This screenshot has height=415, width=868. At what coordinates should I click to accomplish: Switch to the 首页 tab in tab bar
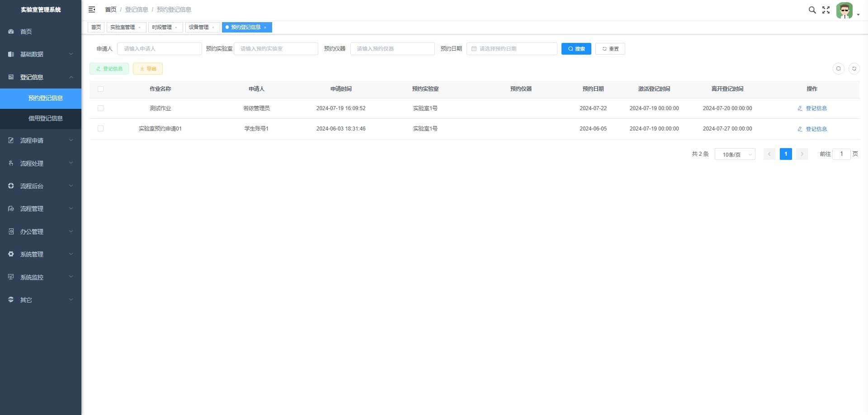[x=96, y=28]
